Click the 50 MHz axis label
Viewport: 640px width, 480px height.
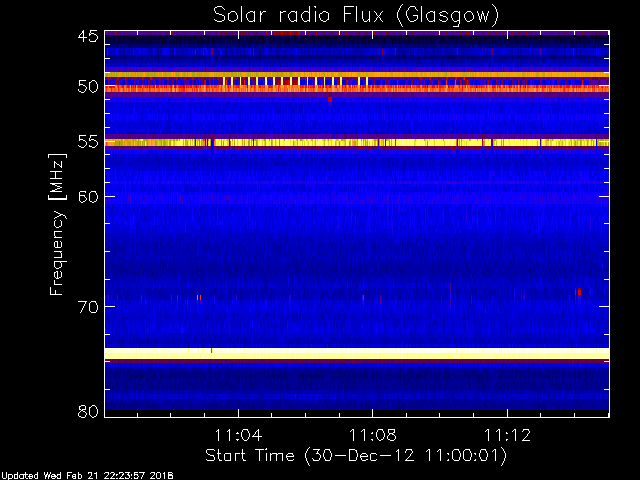[88, 87]
